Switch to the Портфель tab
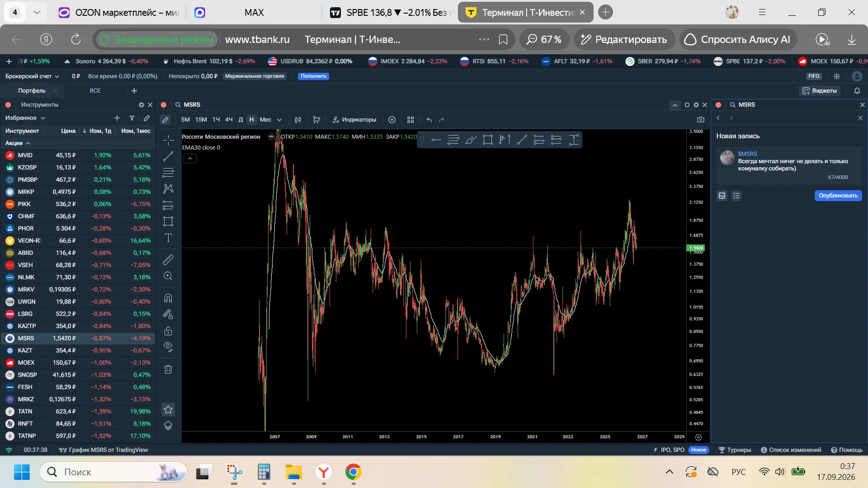 pos(32,91)
